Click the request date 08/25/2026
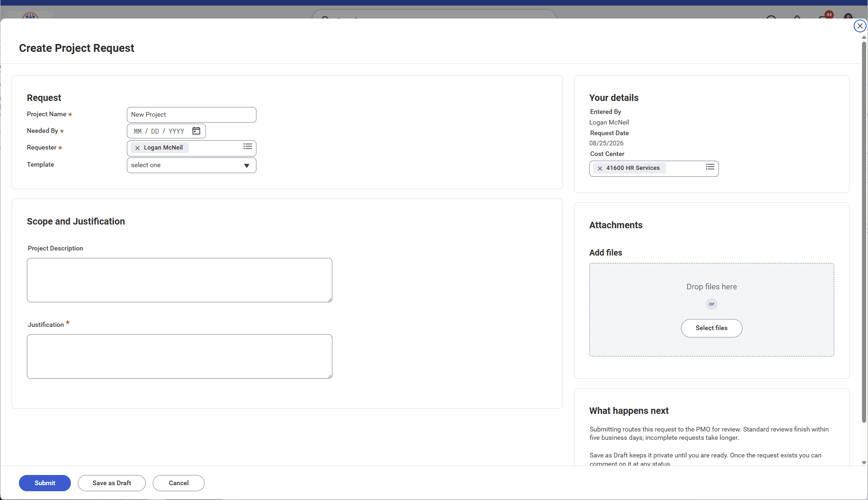The image size is (868, 500). [606, 144]
